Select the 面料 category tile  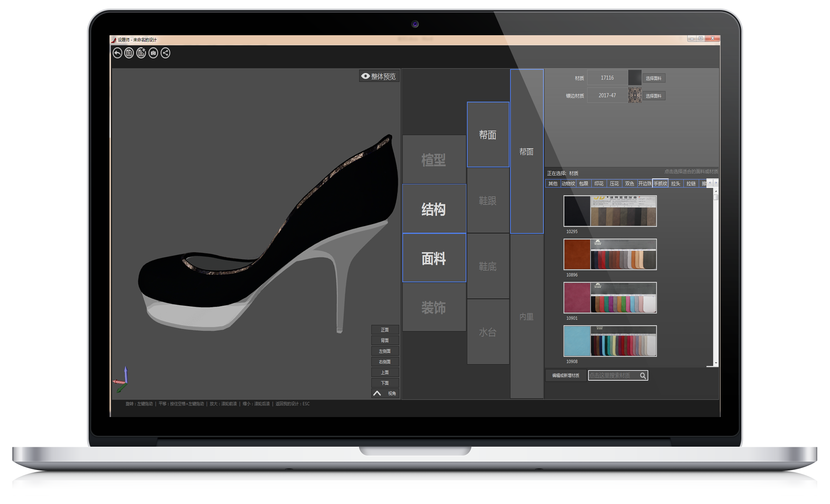pos(434,258)
